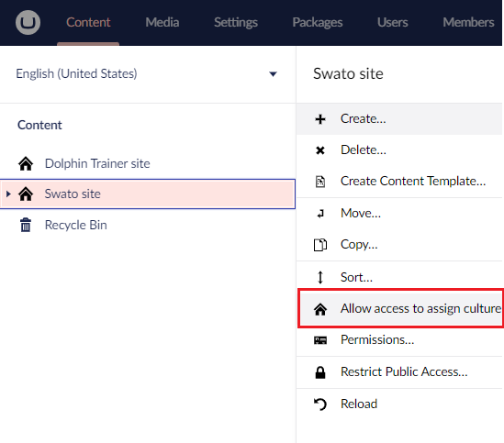The image size is (504, 443).
Task: Expand the Swato site tree node
Action: point(8,194)
